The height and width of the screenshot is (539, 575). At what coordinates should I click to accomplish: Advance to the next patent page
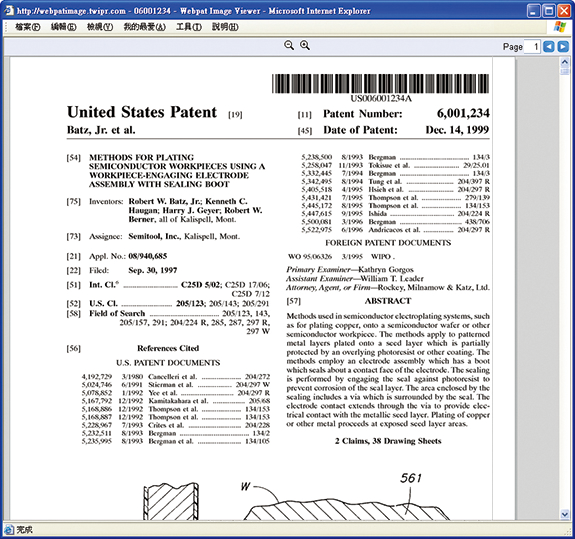pos(563,47)
